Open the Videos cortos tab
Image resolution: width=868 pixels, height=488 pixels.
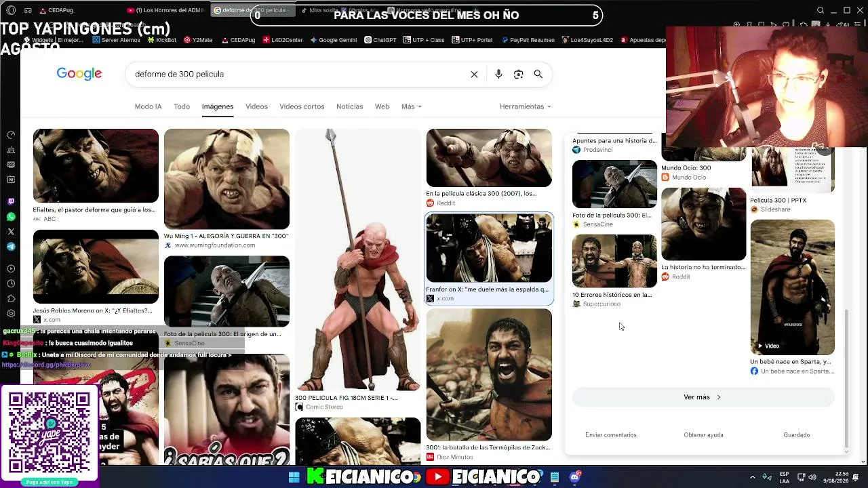pyautogui.click(x=302, y=106)
